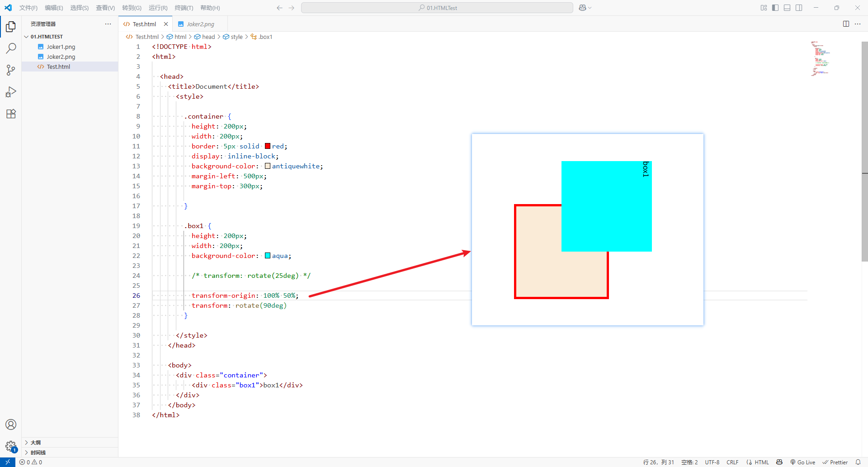Open the 查看(V) menu
This screenshot has height=467, width=868.
pyautogui.click(x=105, y=8)
